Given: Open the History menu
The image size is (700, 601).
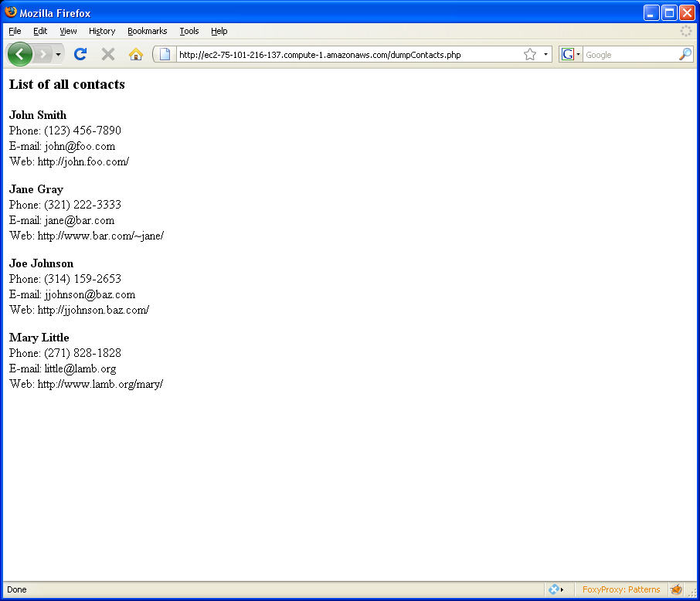Looking at the screenshot, I should point(102,31).
